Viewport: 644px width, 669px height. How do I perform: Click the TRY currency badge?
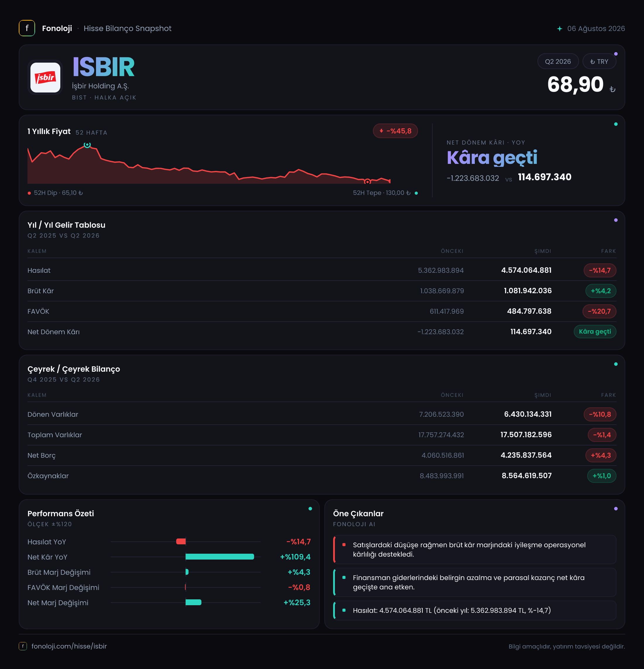599,61
